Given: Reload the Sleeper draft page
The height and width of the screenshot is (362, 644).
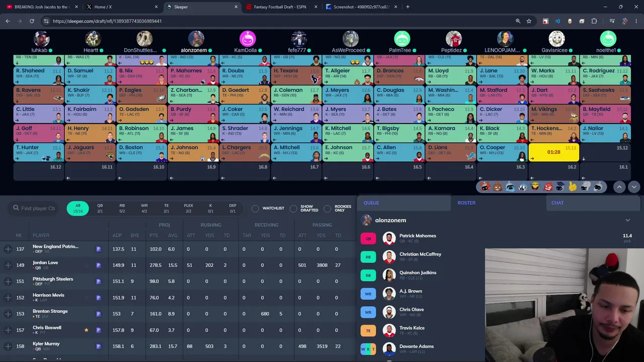Looking at the screenshot, I should click(32, 21).
